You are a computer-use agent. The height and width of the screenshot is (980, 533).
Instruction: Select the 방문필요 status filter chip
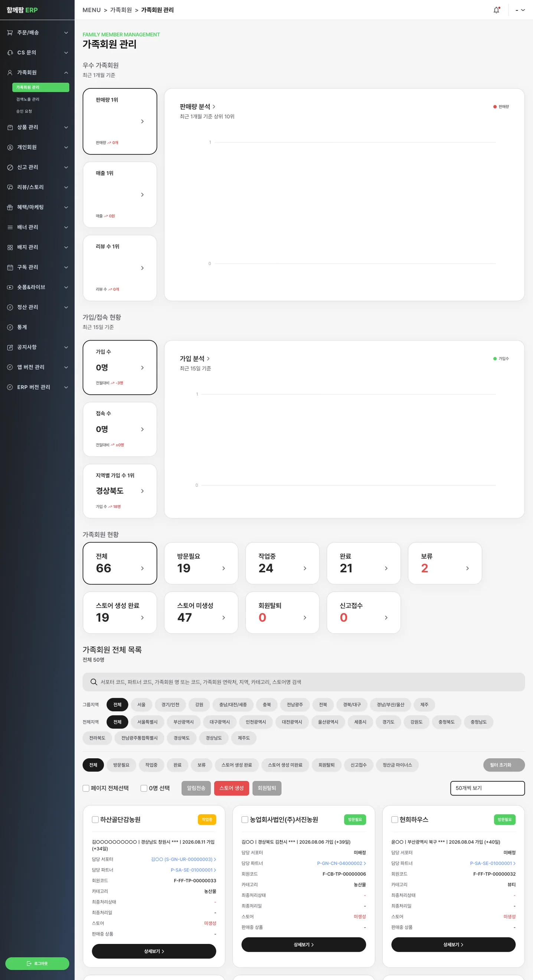(x=121, y=765)
